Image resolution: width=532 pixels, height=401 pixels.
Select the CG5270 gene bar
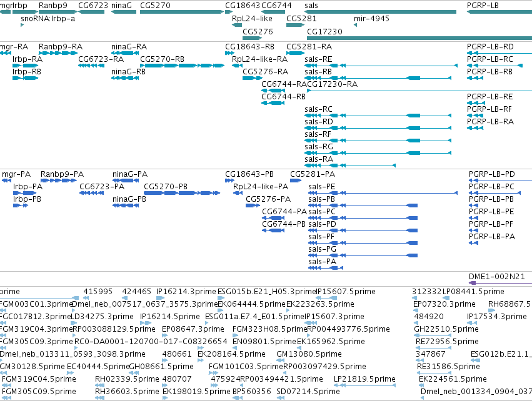click(x=182, y=12)
